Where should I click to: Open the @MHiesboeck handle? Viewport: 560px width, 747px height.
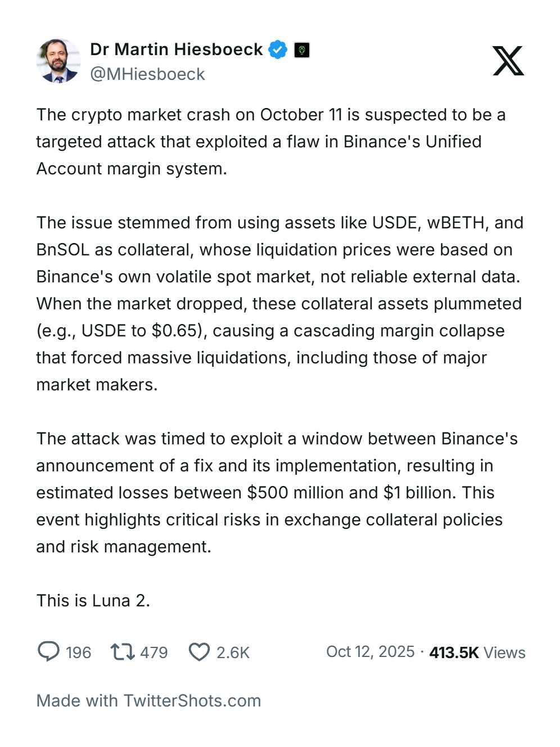[x=147, y=74]
